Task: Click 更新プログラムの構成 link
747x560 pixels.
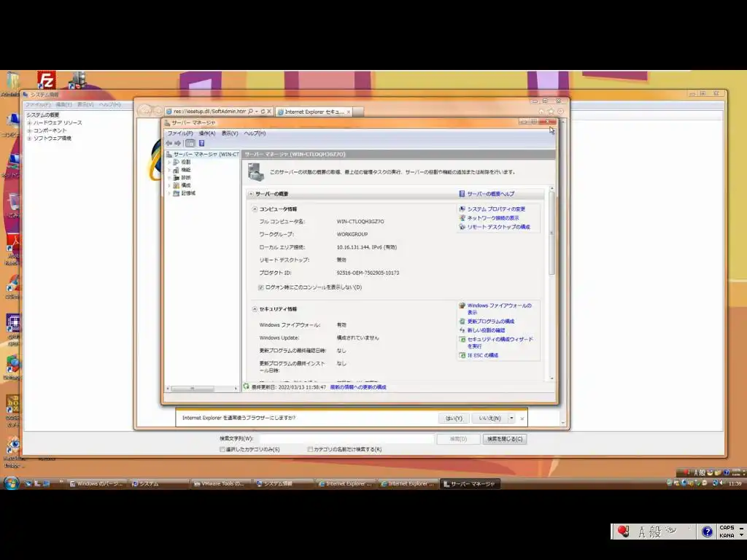Action: click(491, 322)
